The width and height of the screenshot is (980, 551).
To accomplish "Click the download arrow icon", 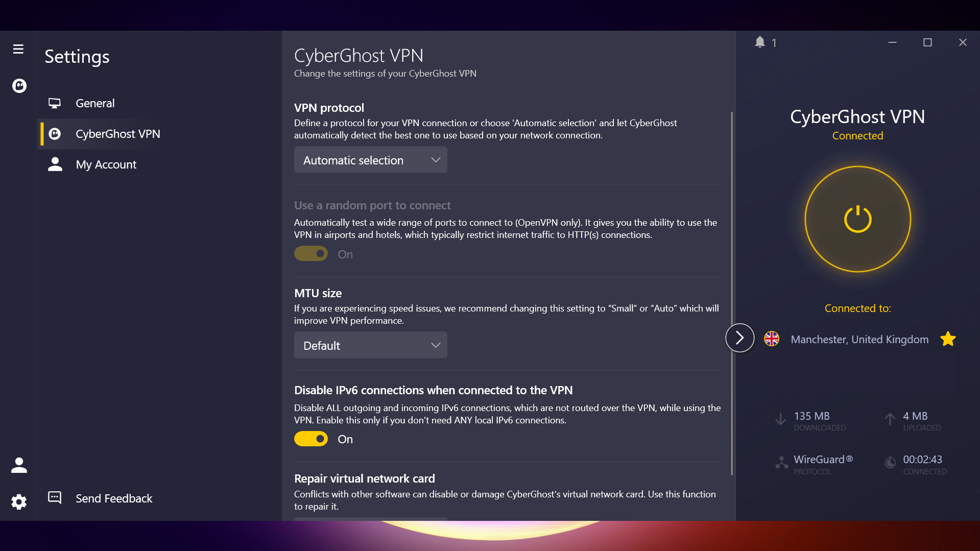I will 780,419.
